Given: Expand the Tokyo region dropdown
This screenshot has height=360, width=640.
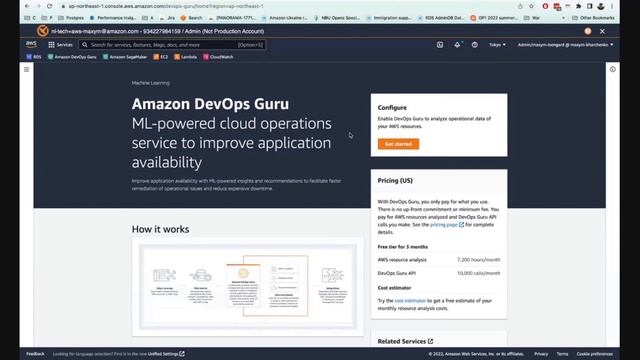Looking at the screenshot, I should click(x=497, y=45).
